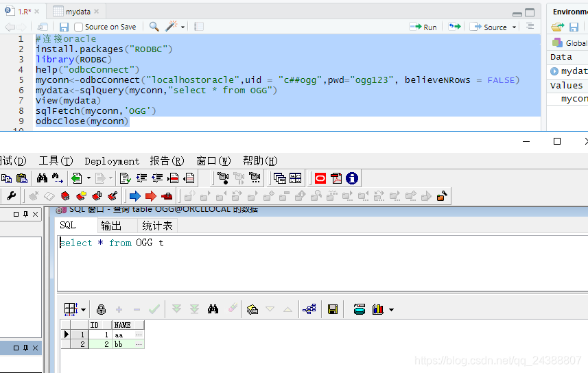Screen dimensions: 588x373
Task: Click the Run button in RStudio
Action: coord(423,27)
